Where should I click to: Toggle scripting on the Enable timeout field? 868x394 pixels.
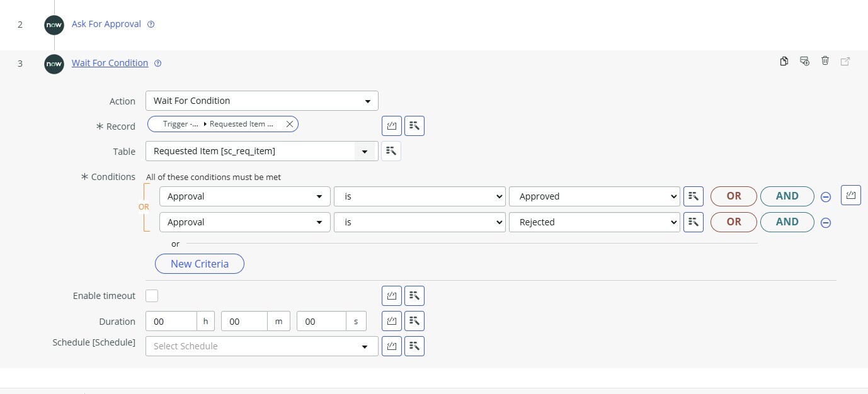pyautogui.click(x=414, y=295)
